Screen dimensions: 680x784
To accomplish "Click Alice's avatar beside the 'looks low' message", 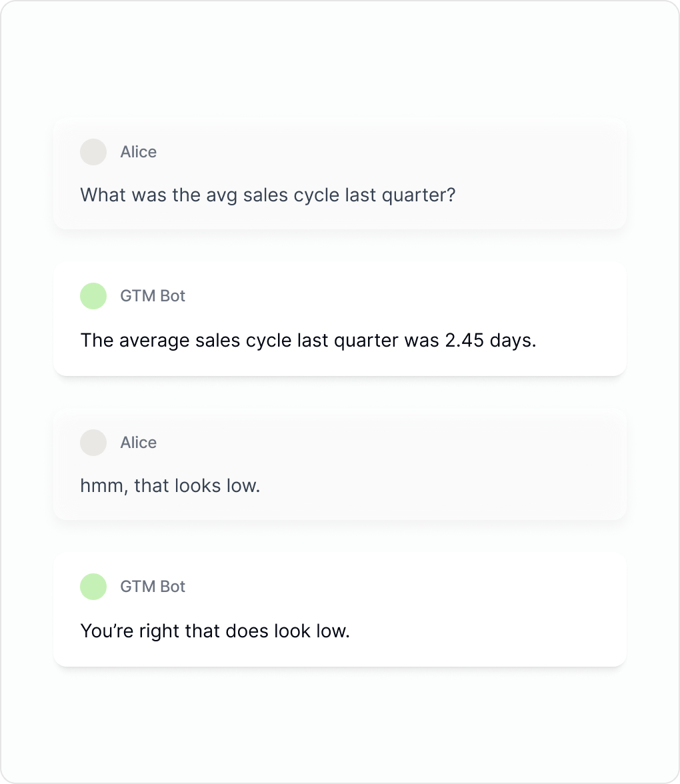I will 93,443.
